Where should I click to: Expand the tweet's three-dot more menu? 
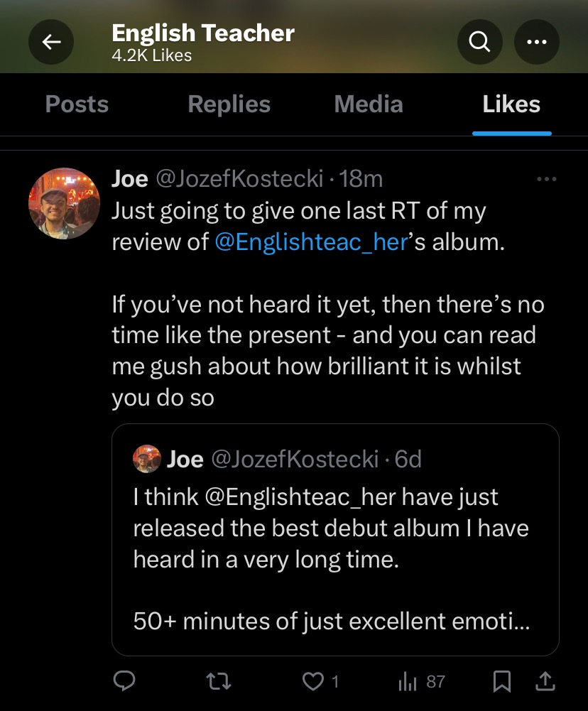point(547,180)
